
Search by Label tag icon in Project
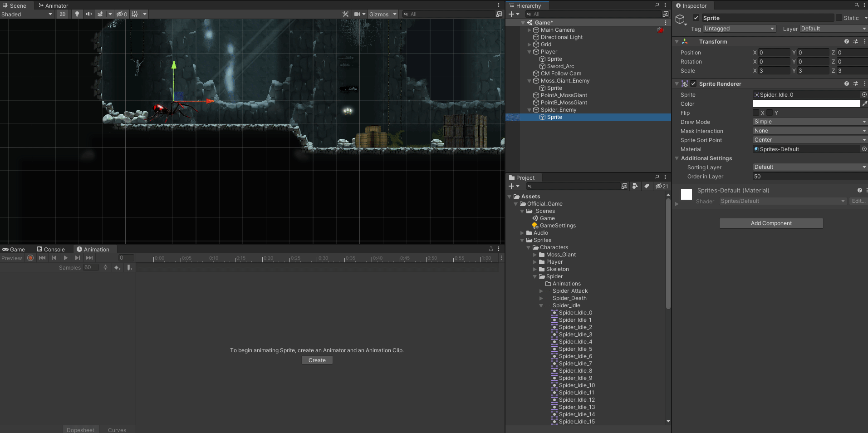coord(647,186)
